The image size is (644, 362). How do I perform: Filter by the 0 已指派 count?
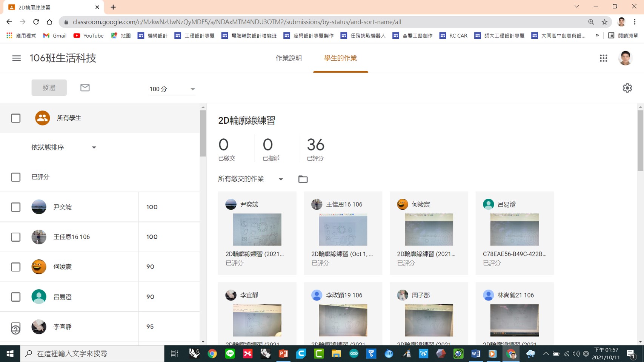(271, 149)
